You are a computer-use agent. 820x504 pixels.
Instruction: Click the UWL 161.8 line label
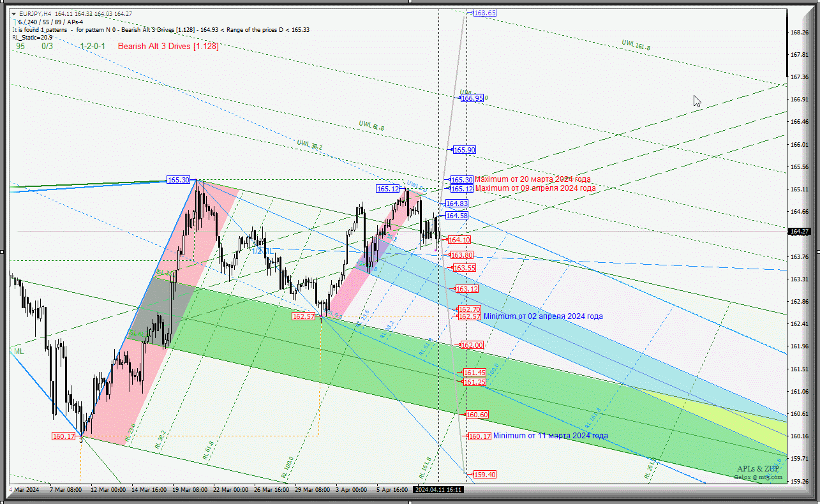point(636,45)
